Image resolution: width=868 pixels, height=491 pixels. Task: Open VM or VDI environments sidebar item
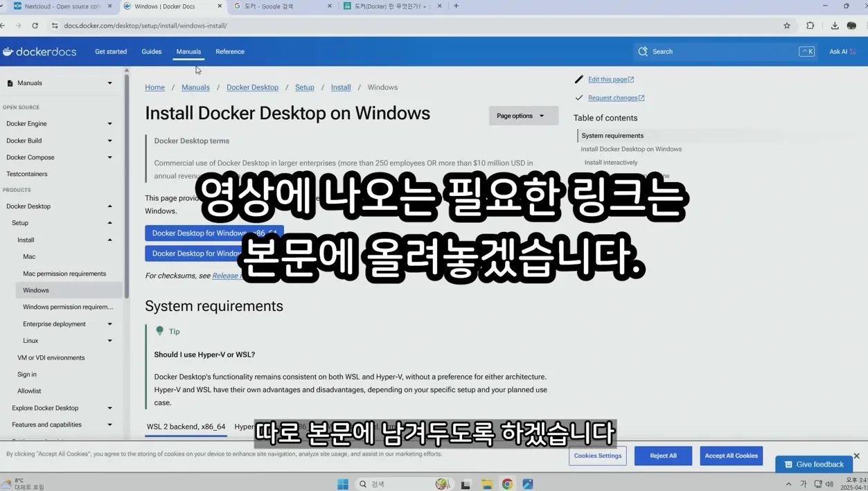coord(51,358)
